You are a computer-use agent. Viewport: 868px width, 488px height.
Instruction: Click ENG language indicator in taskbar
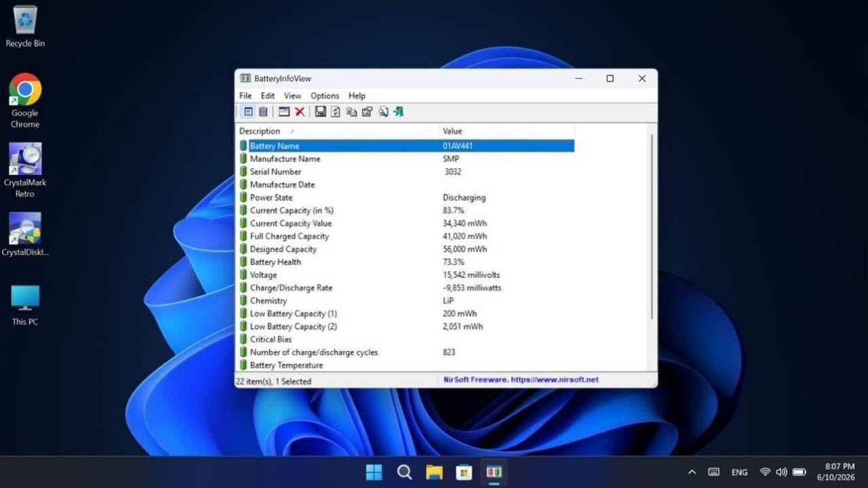(739, 472)
